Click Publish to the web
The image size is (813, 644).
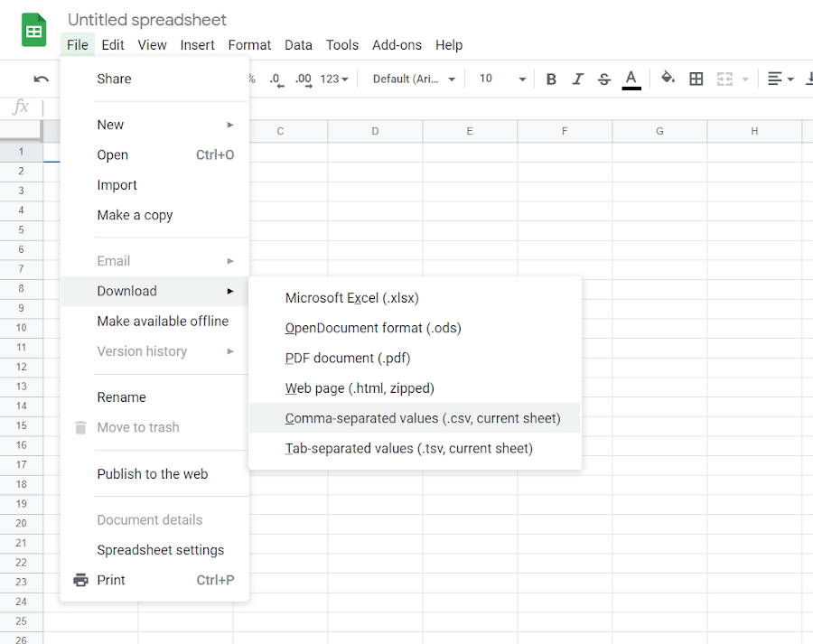click(153, 473)
